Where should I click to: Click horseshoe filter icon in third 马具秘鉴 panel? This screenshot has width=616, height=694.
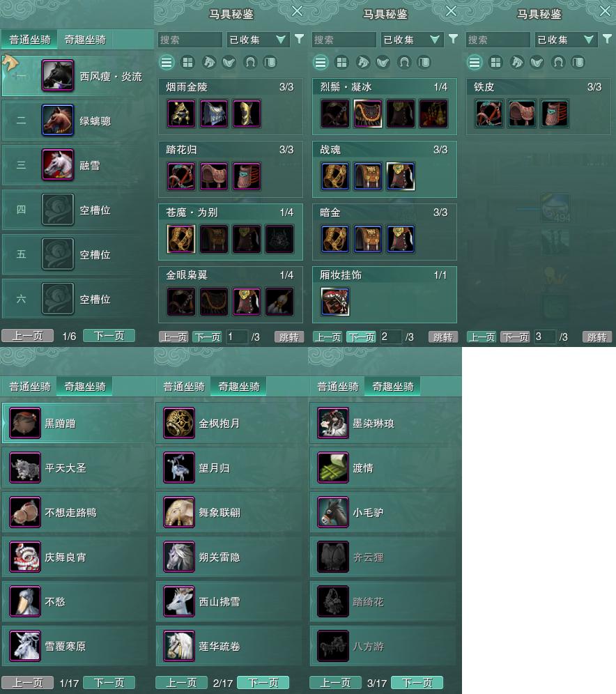pyautogui.click(x=558, y=63)
